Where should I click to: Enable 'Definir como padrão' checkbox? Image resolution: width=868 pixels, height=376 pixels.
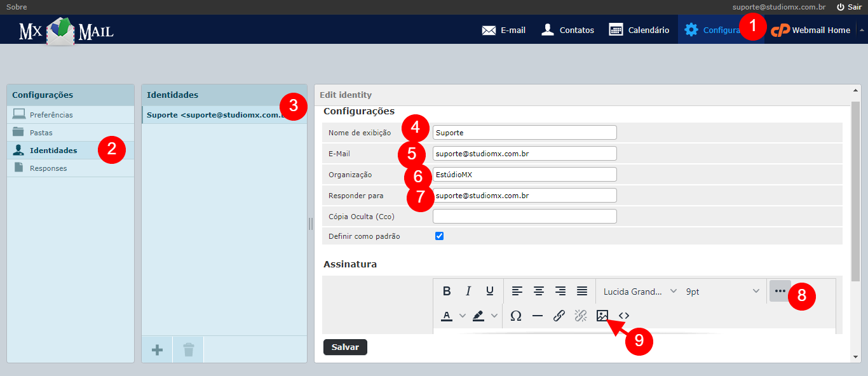click(439, 235)
